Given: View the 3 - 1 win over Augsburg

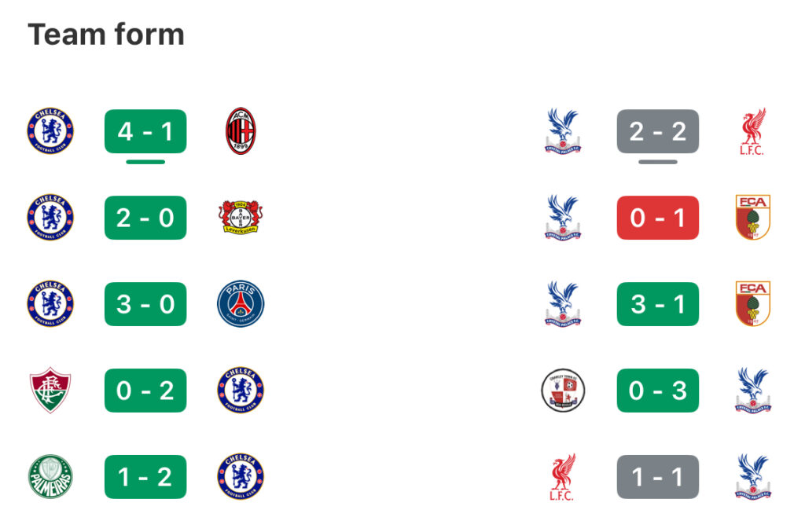Looking at the screenshot, I should tap(658, 303).
